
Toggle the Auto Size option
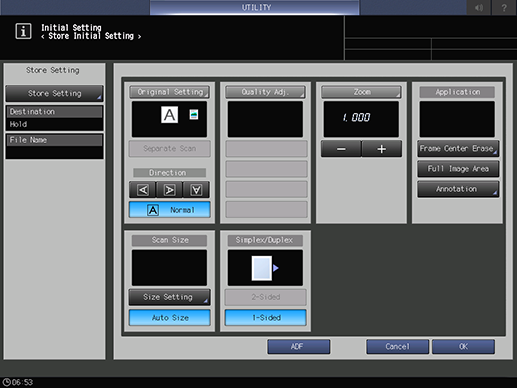(x=170, y=318)
